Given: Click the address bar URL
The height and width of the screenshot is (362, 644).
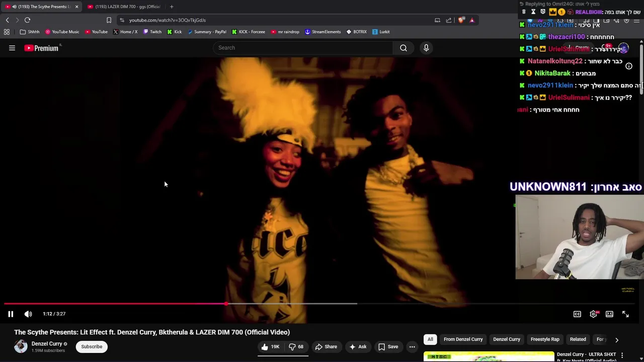Looking at the screenshot, I should pos(168,20).
